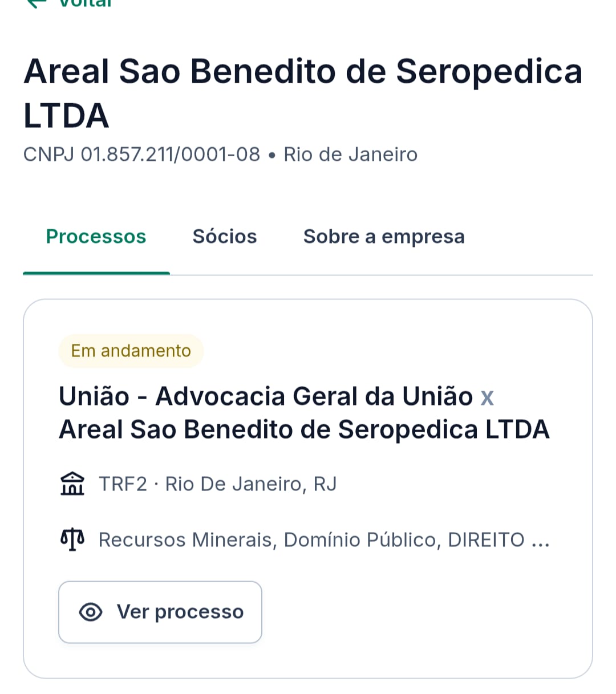616x694 pixels.
Task: Click the scales of justice icon
Action: point(72,539)
